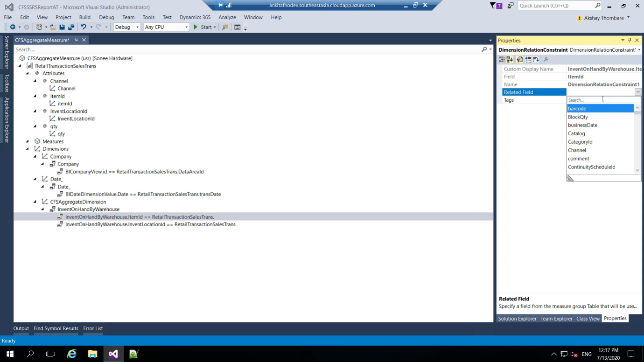Click the Related Field list Search box
The height and width of the screenshot is (362, 644).
[x=604, y=100]
